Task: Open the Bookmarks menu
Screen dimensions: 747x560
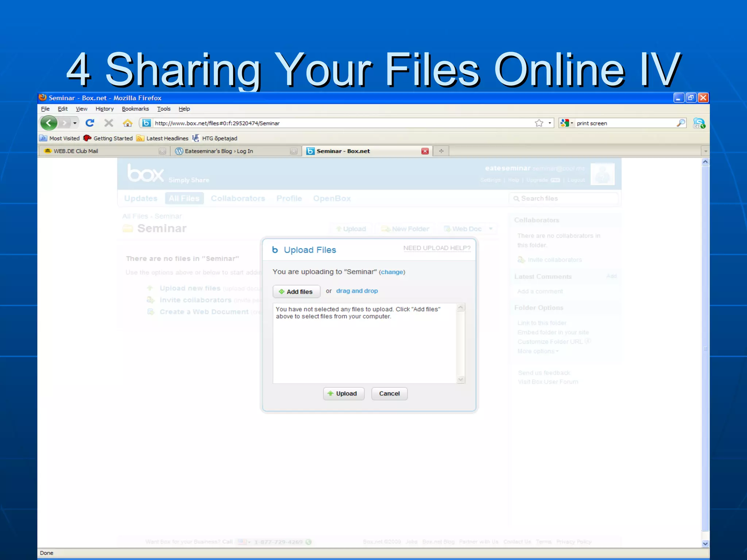Action: click(x=135, y=109)
